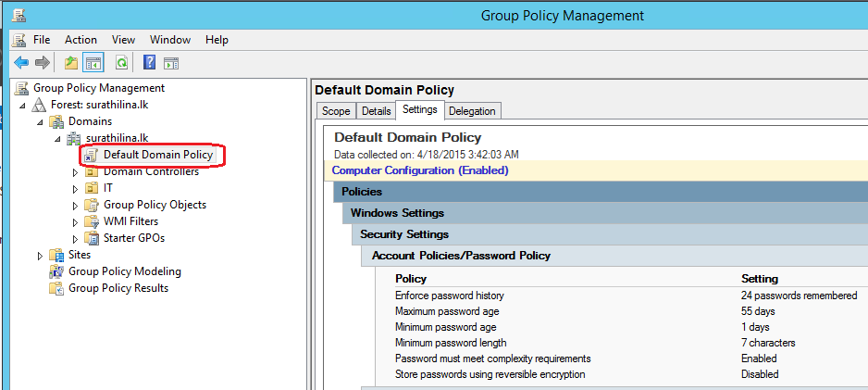This screenshot has width=868, height=390.
Task: Collapse the Policies section header
Action: pyautogui.click(x=601, y=192)
